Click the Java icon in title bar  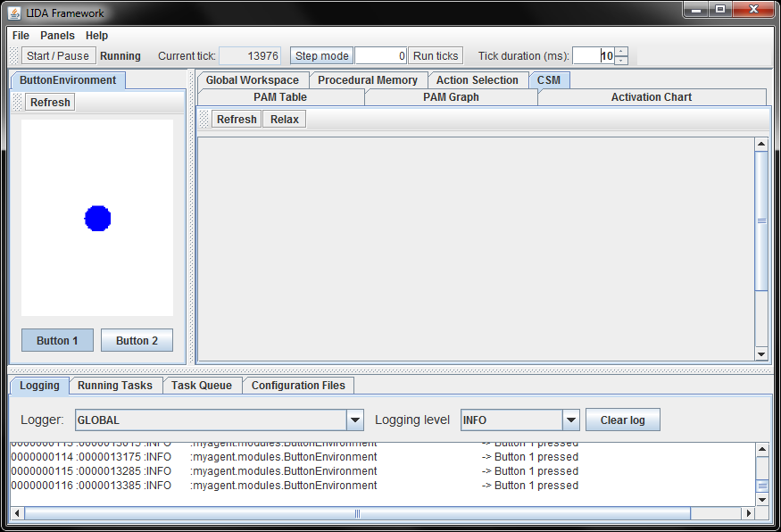(15, 13)
